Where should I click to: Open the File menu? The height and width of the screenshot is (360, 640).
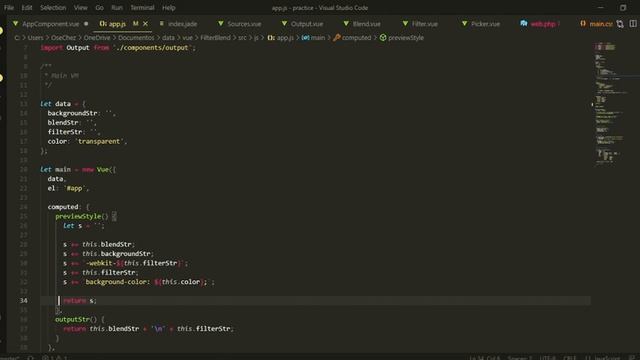(9, 8)
